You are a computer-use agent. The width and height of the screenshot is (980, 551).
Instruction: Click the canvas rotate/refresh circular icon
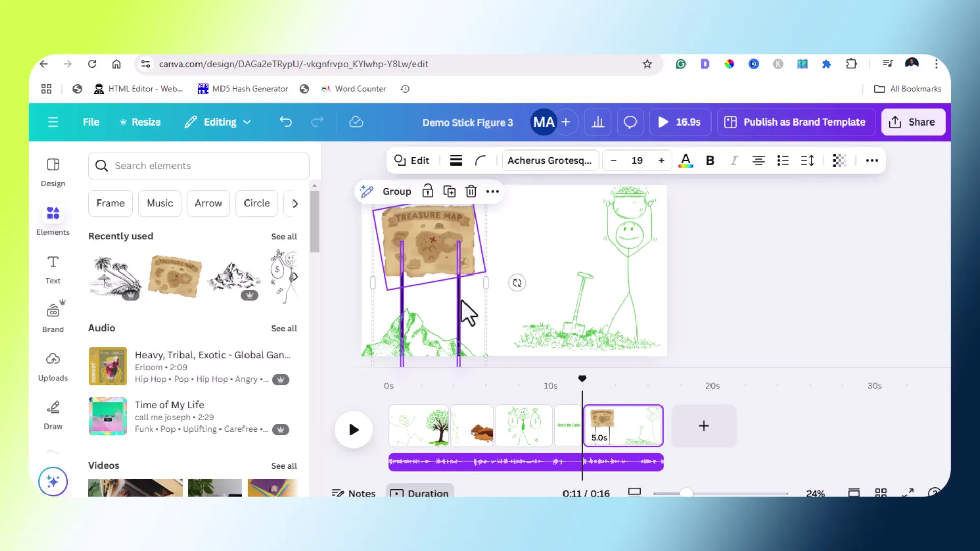click(x=517, y=283)
